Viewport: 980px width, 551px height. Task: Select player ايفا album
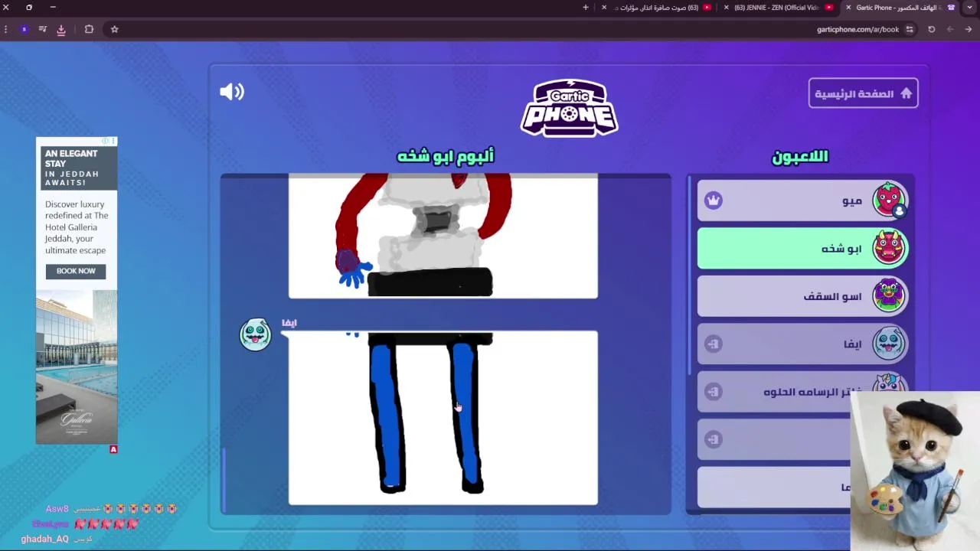[802, 344]
